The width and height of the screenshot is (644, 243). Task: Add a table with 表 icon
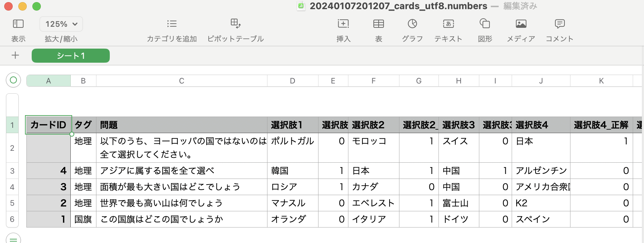(x=379, y=24)
